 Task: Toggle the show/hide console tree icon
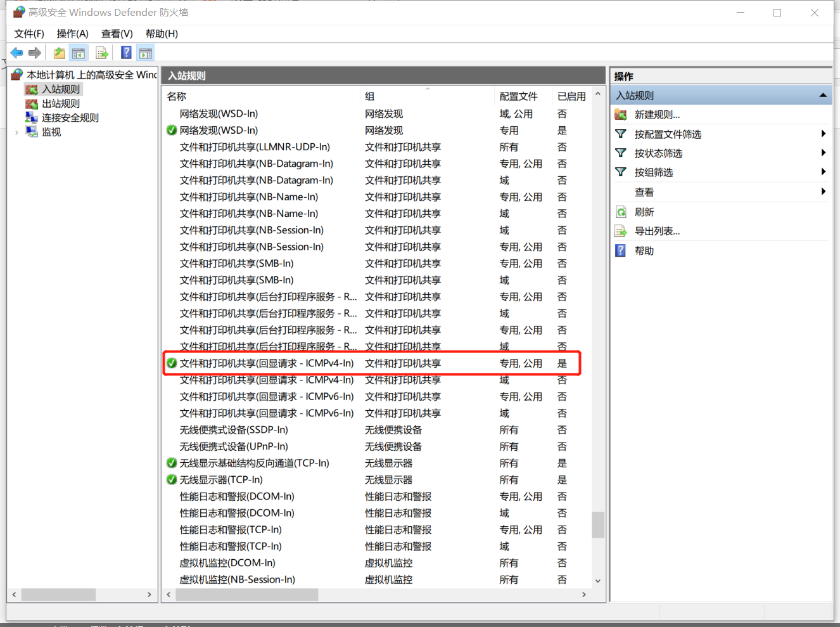[79, 53]
